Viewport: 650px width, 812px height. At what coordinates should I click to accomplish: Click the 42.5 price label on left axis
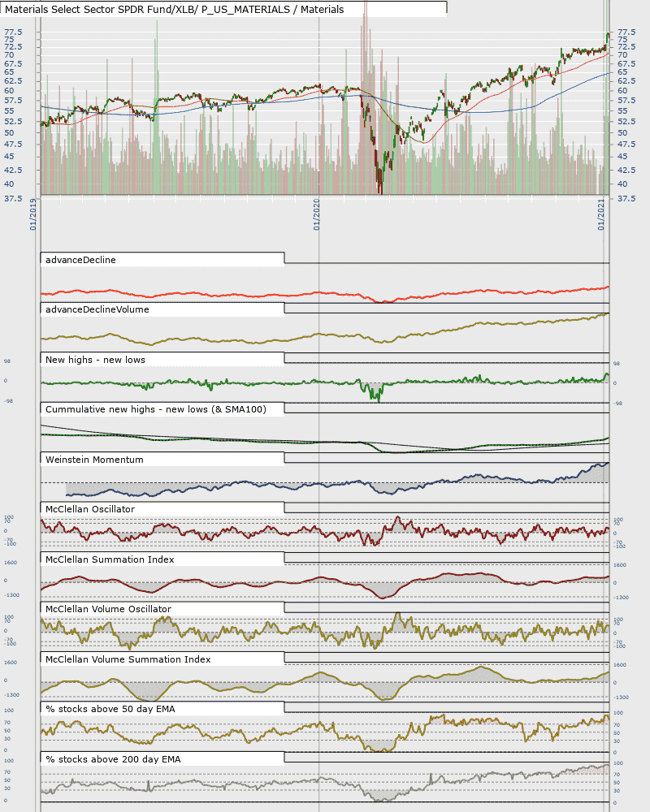pyautogui.click(x=13, y=170)
